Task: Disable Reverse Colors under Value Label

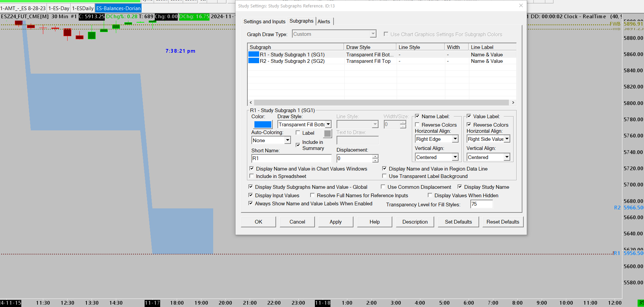Action: 469,125
